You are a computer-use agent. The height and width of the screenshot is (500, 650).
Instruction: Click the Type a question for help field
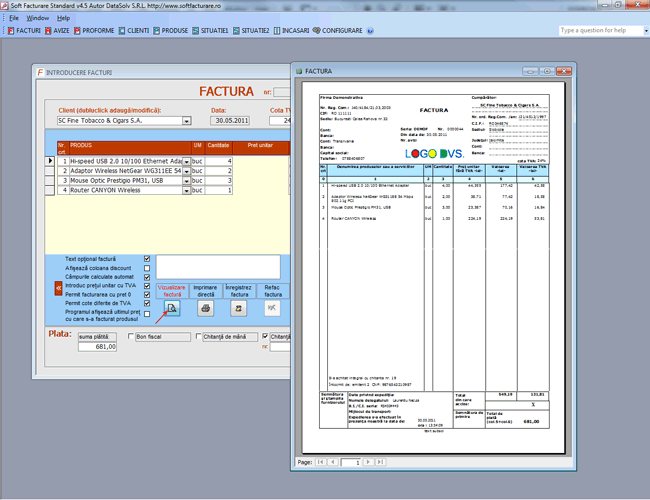(601, 30)
